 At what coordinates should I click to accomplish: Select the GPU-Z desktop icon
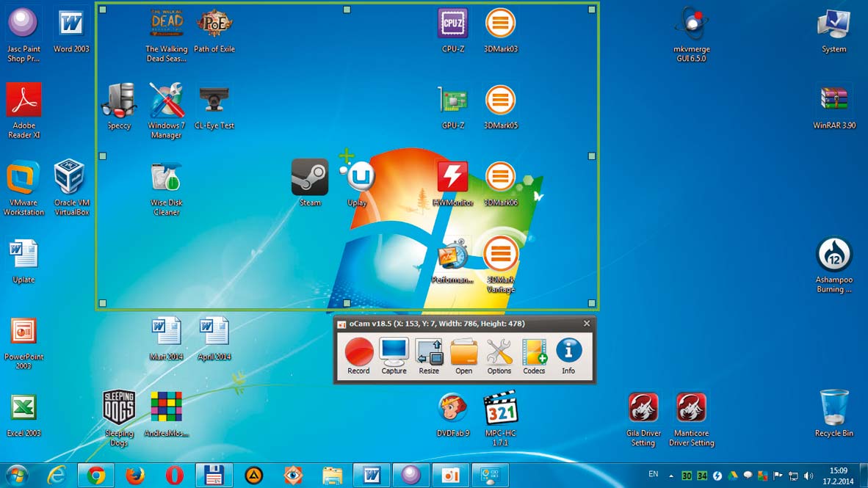coord(453,107)
